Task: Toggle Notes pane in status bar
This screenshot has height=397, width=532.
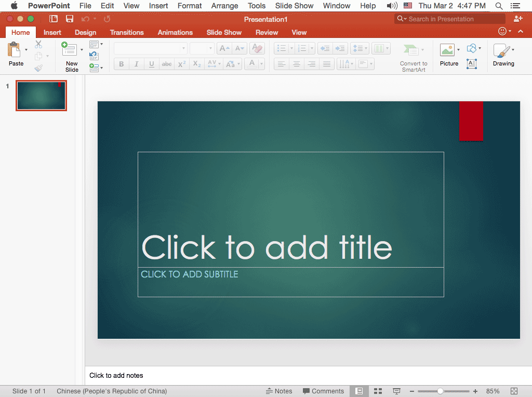Action: click(279, 391)
